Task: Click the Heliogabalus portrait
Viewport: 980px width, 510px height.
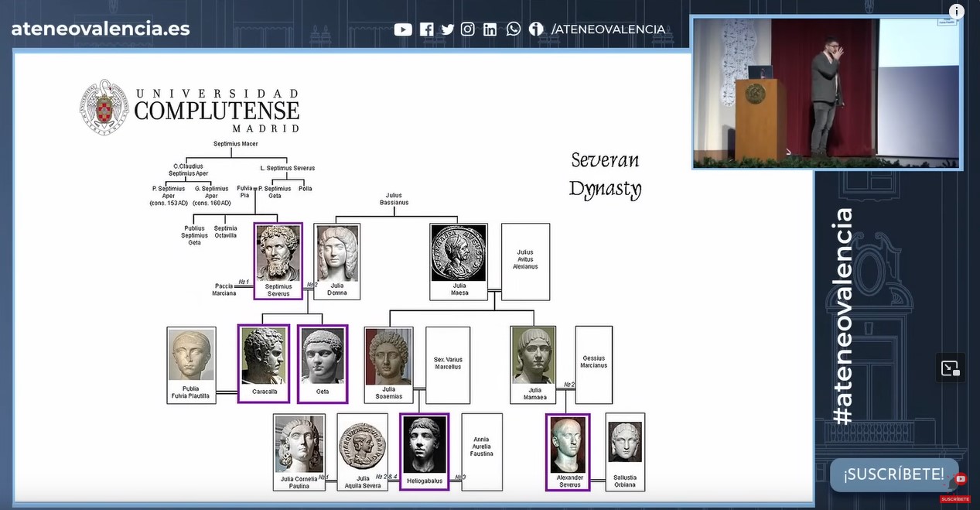Action: pos(424,445)
